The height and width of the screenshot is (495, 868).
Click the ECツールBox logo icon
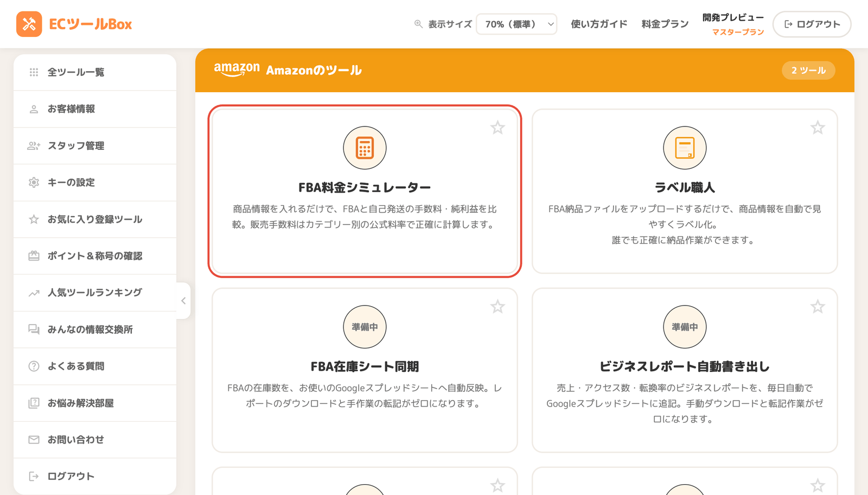(x=29, y=24)
